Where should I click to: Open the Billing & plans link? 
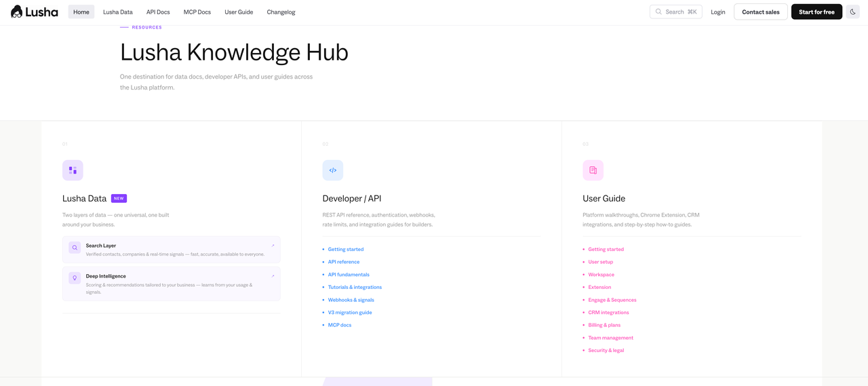coord(604,325)
